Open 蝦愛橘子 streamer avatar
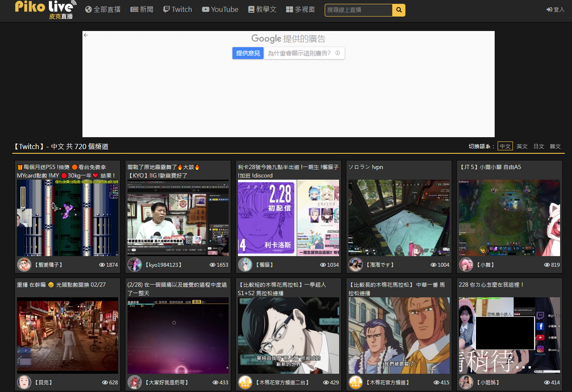Image resolution: width=572 pixels, height=392 pixels. [x=24, y=265]
